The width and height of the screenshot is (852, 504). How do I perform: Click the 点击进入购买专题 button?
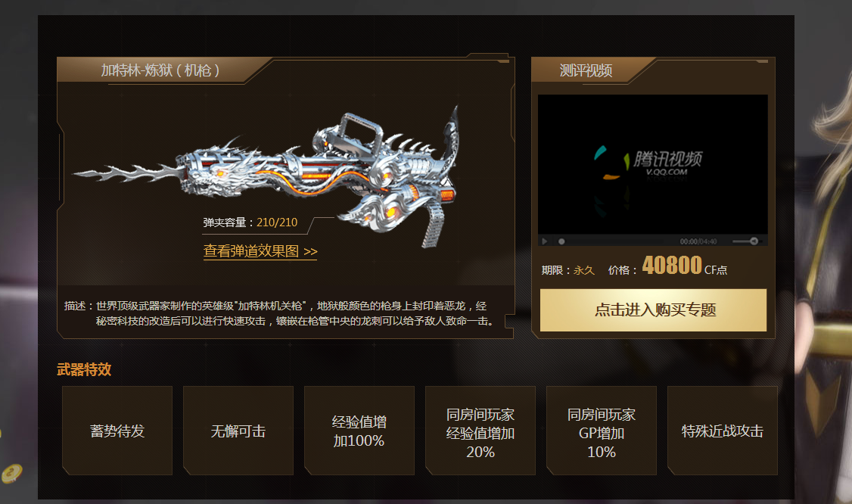(653, 310)
